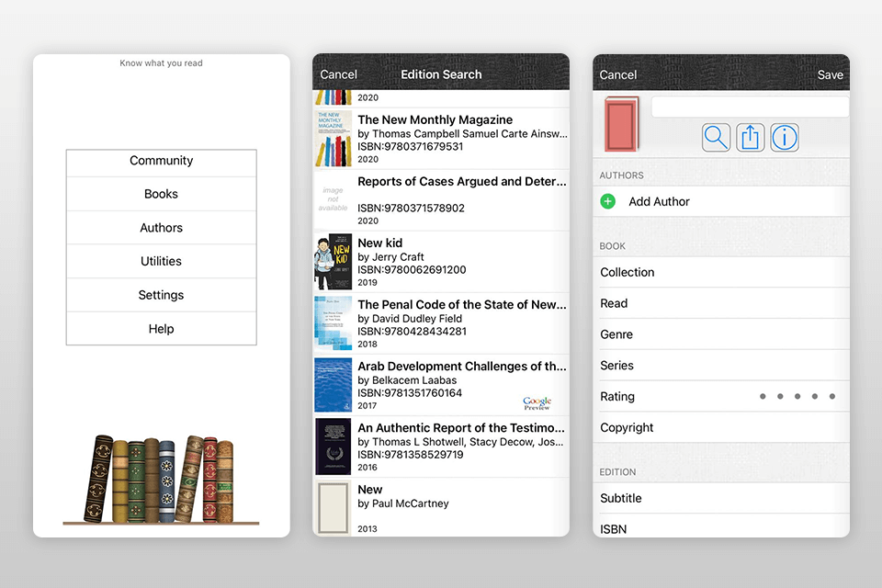Tap the image not available placeholder

point(333,199)
